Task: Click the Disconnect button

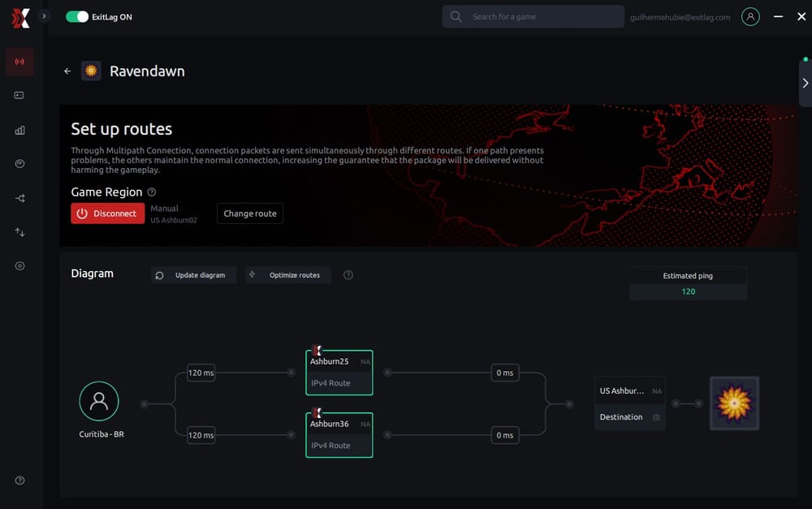Action: [x=108, y=214]
